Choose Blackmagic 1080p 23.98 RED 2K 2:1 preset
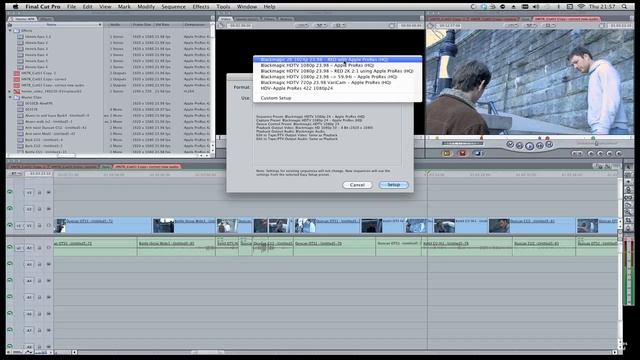This screenshot has height=360, width=640. (x=337, y=71)
